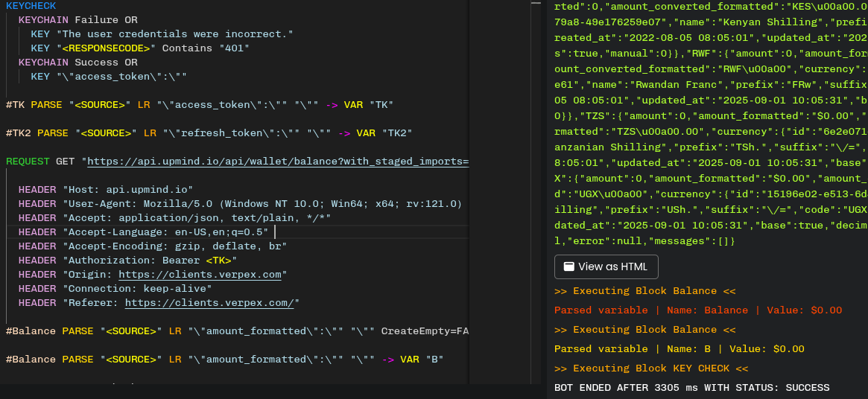Click the Connection: keep-alive header line
Viewport: 868px width, 399px height.
115,288
